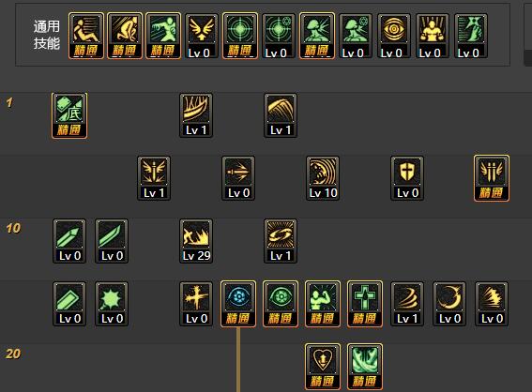Select the gold shield cross skill icon
Image resolution: width=532 pixels, height=392 pixels.
407,178
